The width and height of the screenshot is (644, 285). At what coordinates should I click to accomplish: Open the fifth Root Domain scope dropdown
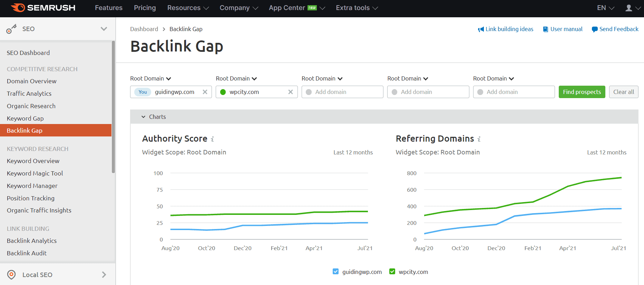(494, 78)
